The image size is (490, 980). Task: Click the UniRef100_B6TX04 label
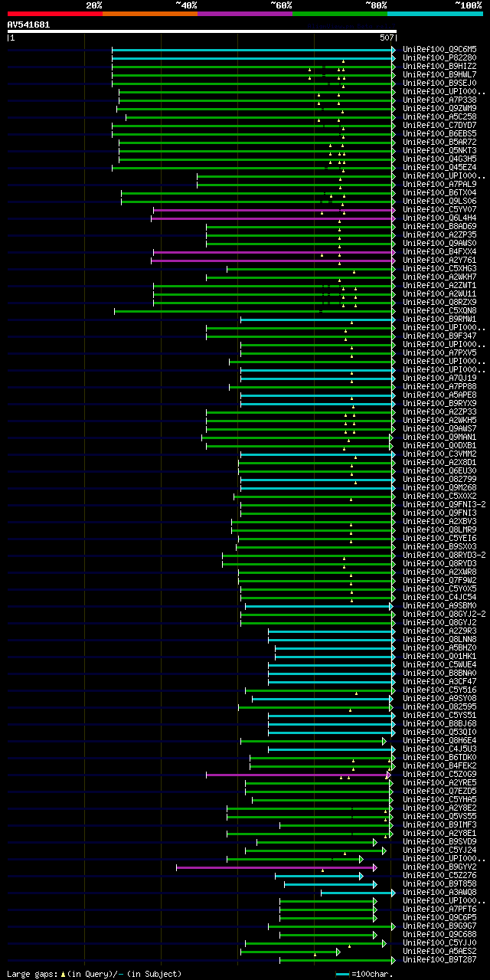click(x=439, y=193)
